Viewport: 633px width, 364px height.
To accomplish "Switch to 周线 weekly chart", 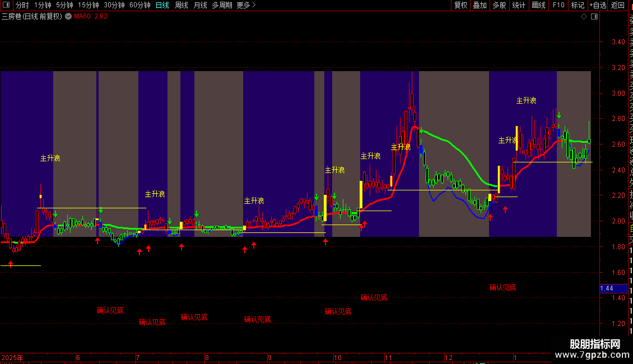I will (181, 5).
